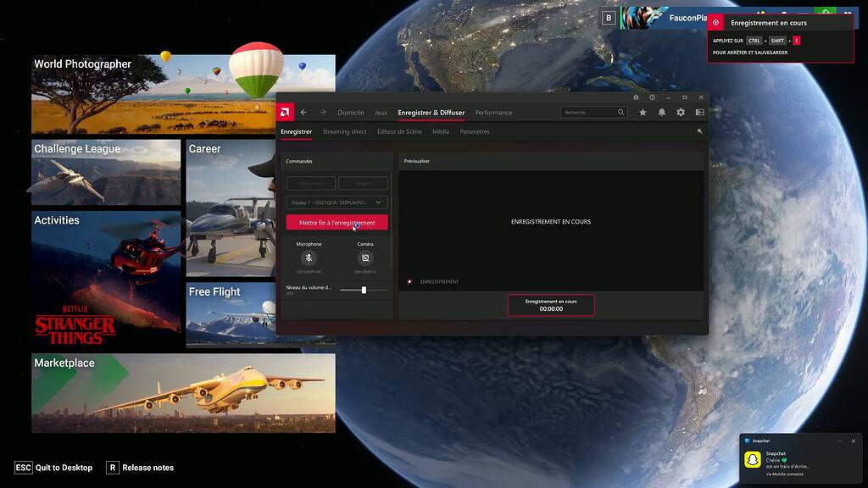Image resolution: width=868 pixels, height=488 pixels.
Task: Open the Career tile
Action: pyautogui.click(x=231, y=208)
